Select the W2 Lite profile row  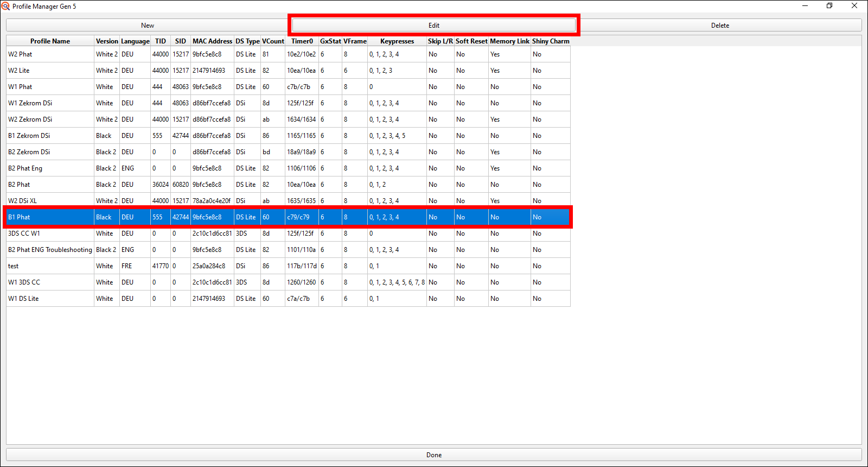point(19,71)
